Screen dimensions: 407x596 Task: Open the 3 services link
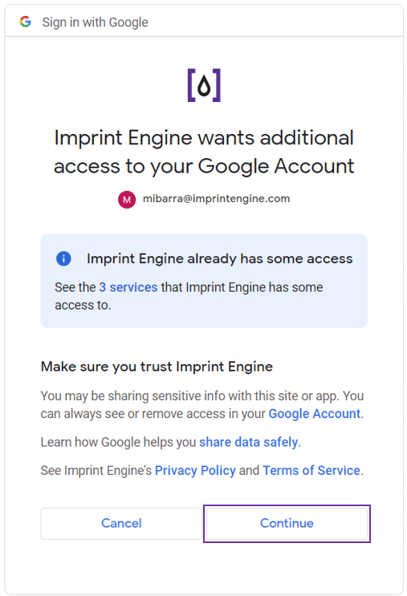pos(128,287)
